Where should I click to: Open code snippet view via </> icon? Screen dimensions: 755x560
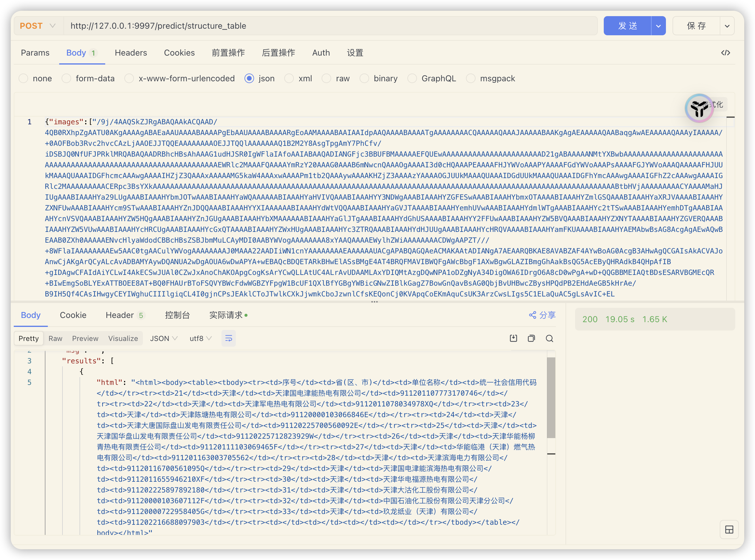(x=726, y=53)
